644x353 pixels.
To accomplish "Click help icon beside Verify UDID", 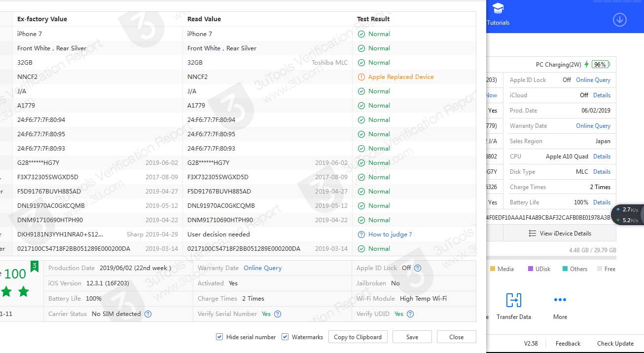I will click(x=410, y=314).
